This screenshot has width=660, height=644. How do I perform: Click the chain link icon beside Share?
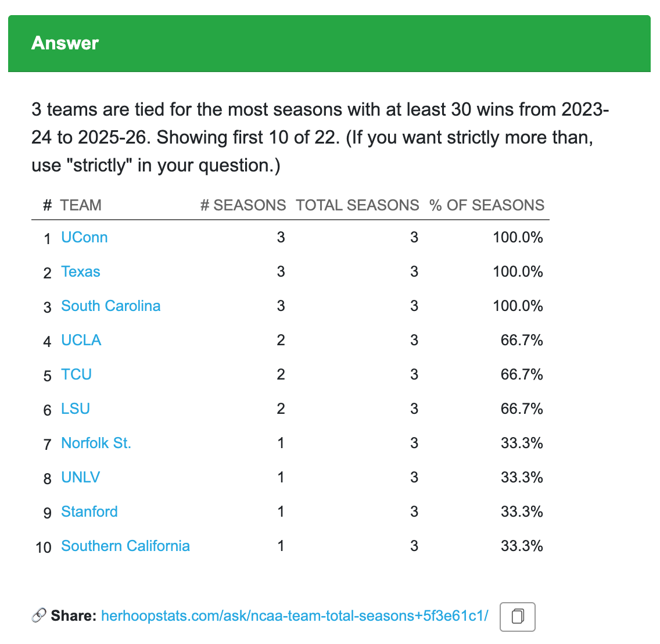[39, 616]
